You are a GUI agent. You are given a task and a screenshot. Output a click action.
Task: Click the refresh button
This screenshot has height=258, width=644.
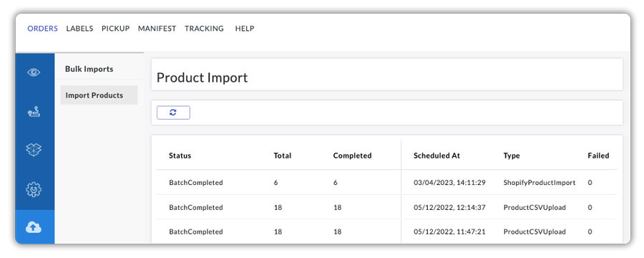pos(173,113)
